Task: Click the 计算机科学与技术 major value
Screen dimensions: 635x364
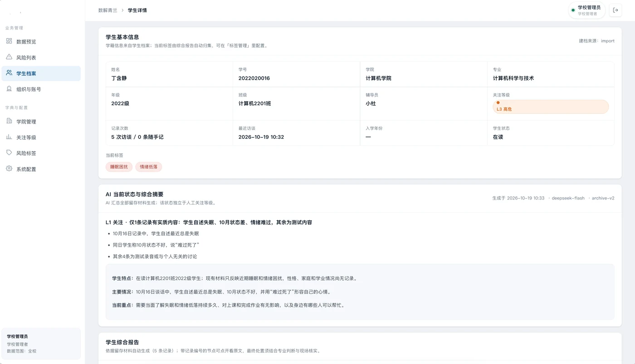Action: pos(513,78)
